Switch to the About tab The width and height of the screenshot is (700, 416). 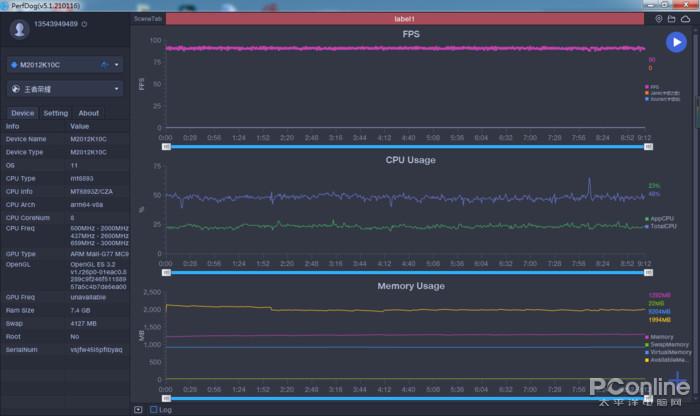point(88,113)
